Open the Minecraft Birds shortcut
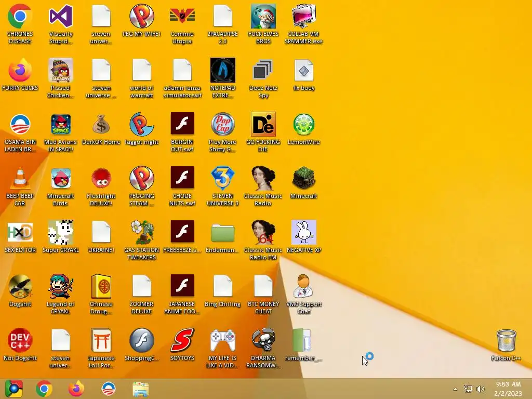The width and height of the screenshot is (532, 399). pos(61,178)
